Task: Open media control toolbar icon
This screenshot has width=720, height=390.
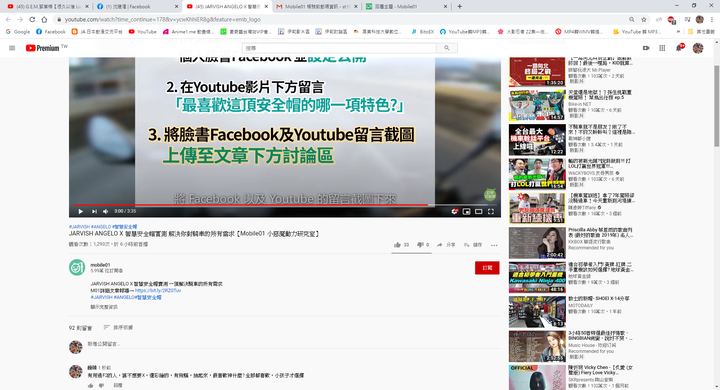Action: (x=687, y=19)
